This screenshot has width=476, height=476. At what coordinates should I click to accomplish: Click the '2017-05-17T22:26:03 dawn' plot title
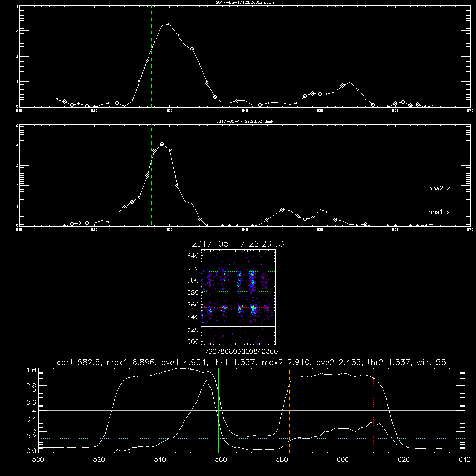(245, 2)
